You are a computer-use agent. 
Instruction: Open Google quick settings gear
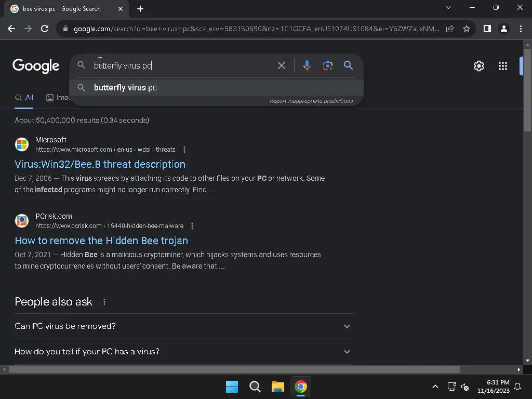(478, 66)
